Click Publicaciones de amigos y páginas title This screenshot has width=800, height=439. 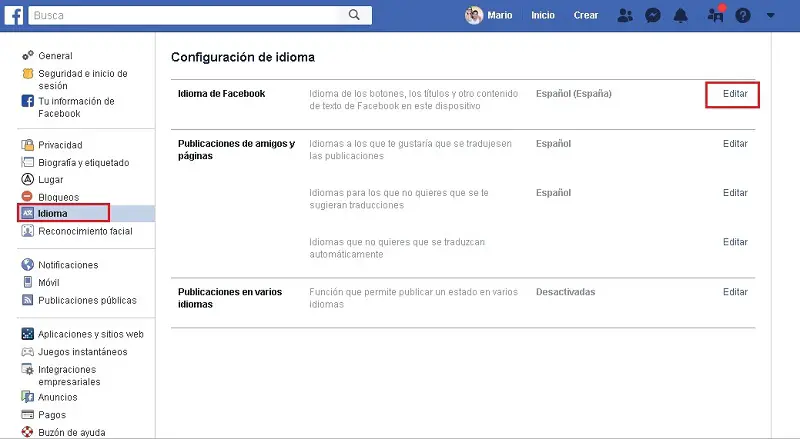pos(236,150)
